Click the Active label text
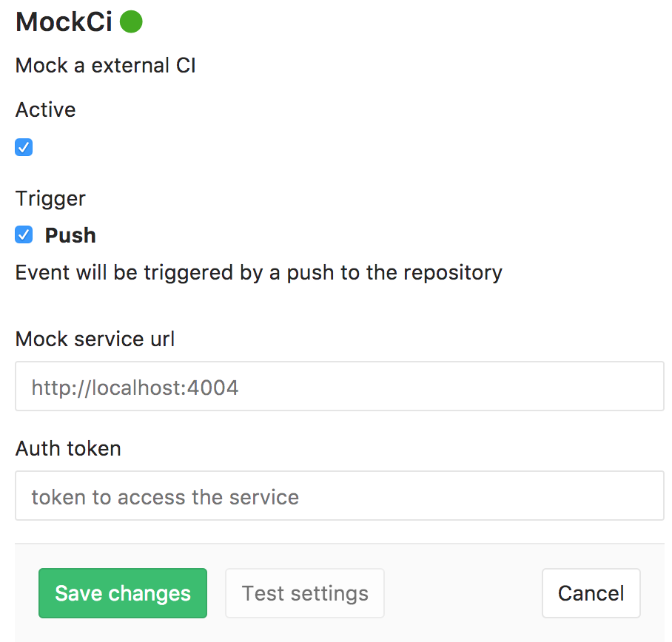Viewport: 672px width, 642px height. click(x=45, y=109)
